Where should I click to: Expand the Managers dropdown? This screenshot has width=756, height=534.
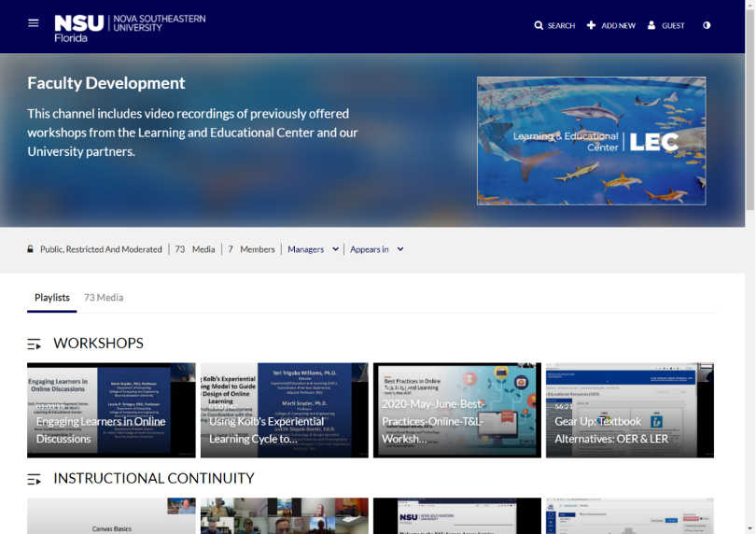pyautogui.click(x=313, y=249)
